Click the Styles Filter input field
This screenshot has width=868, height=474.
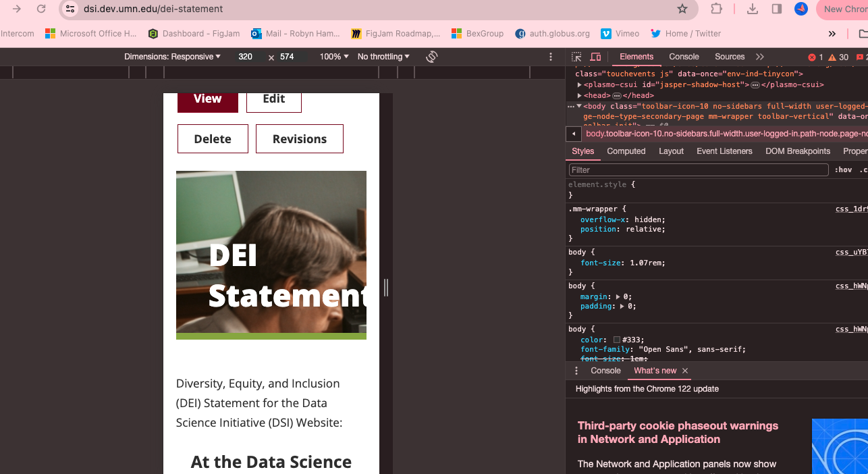pyautogui.click(x=699, y=170)
